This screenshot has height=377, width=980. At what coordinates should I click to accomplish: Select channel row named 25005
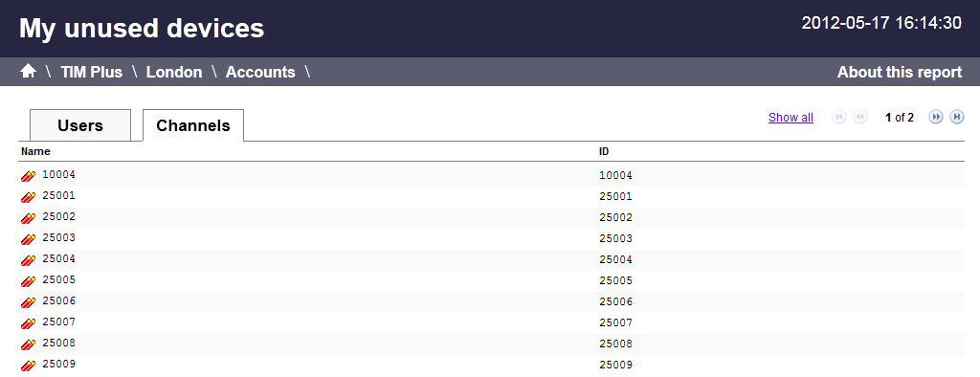pyautogui.click(x=491, y=280)
